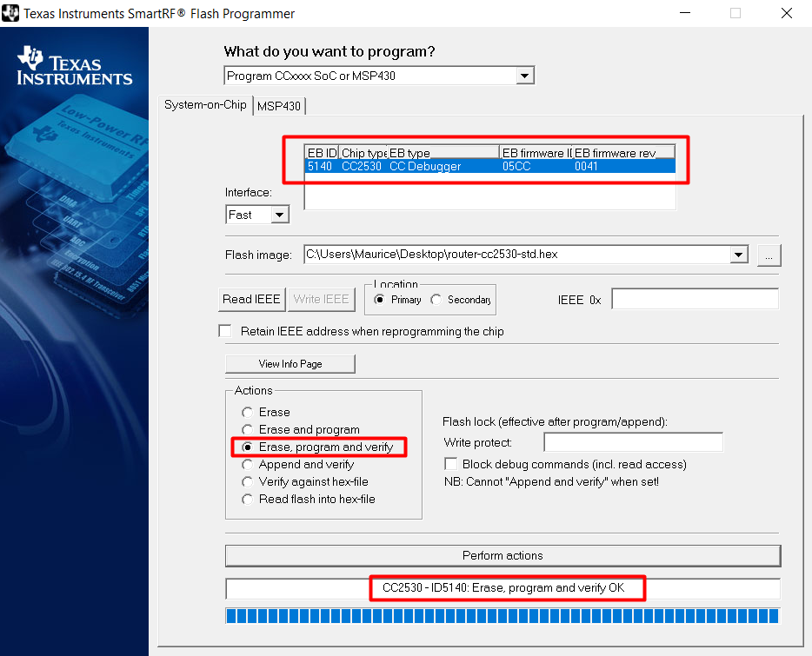Switch to the System-on-Chip tab
812x656 pixels.
click(205, 104)
